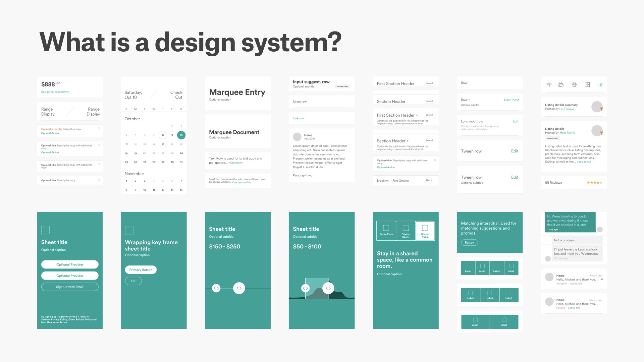Click the left handle of $150 - $250 slider
Viewport: 644px width, 362px height.
(216, 288)
